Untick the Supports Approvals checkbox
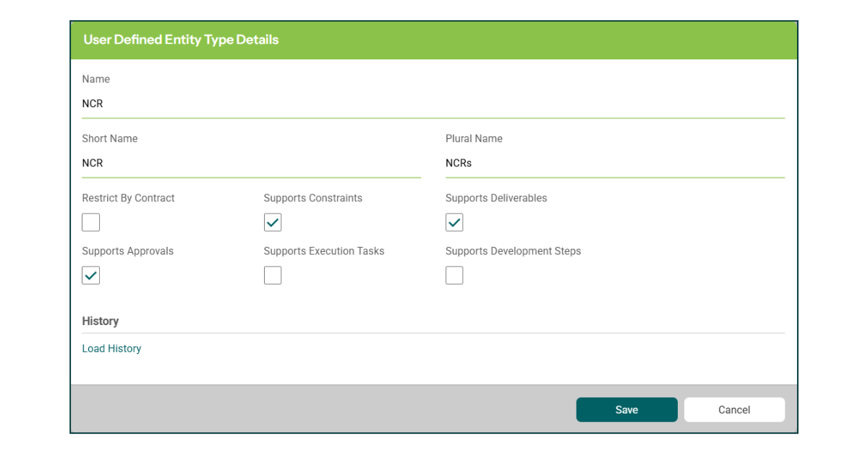868x454 pixels. [x=91, y=276]
